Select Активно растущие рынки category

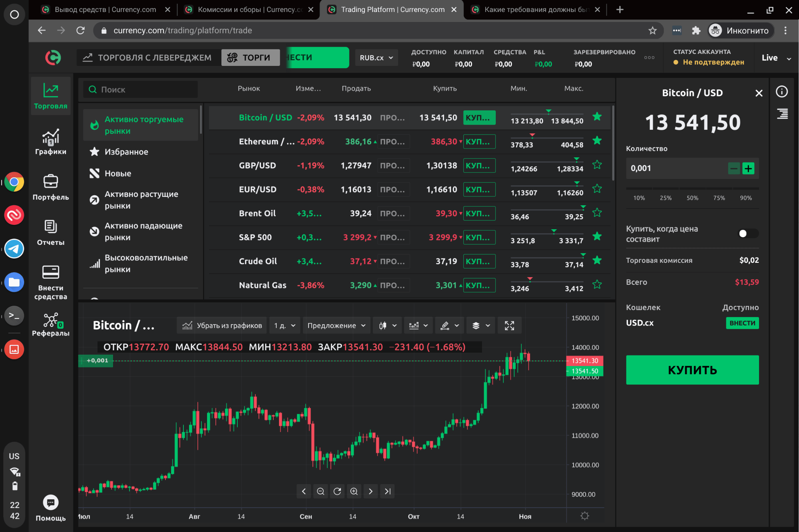pyautogui.click(x=141, y=200)
